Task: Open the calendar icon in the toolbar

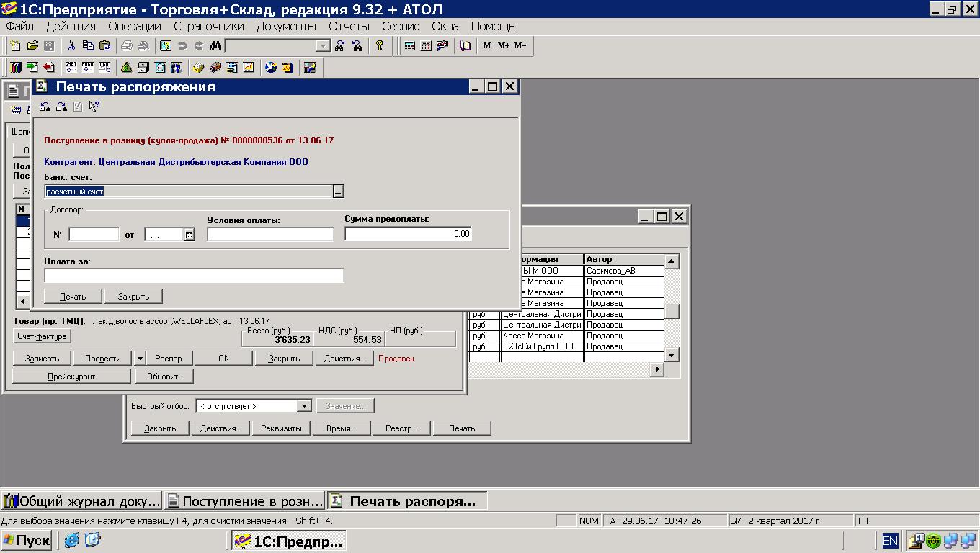Action: (x=426, y=46)
